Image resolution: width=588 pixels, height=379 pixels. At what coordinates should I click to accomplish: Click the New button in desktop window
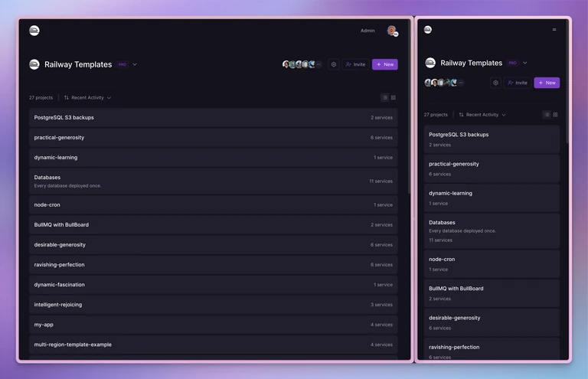coord(385,64)
